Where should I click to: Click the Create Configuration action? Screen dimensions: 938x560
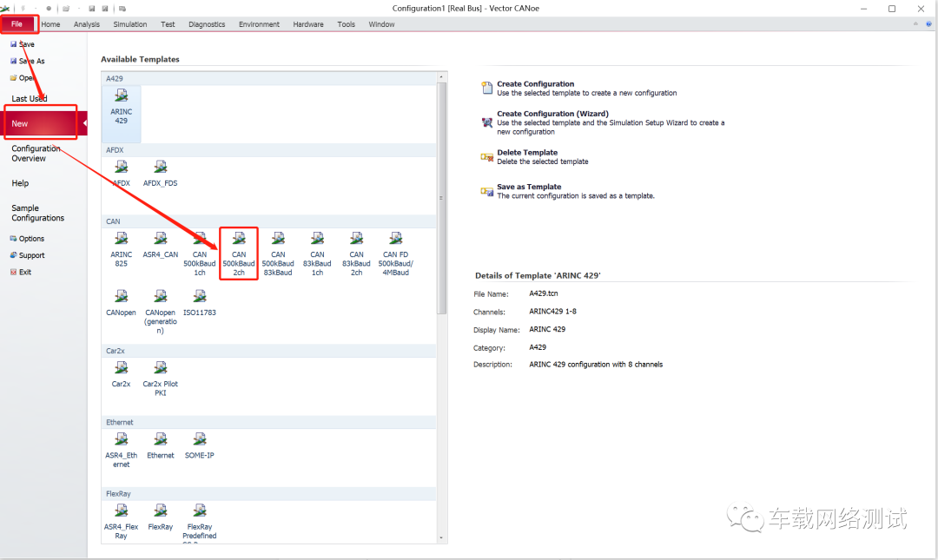click(579, 89)
